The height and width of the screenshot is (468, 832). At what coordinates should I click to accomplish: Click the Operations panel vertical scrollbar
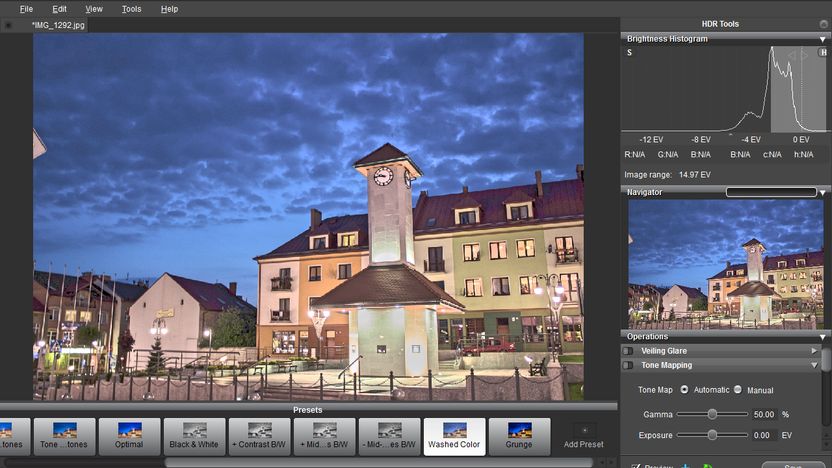(x=826, y=360)
